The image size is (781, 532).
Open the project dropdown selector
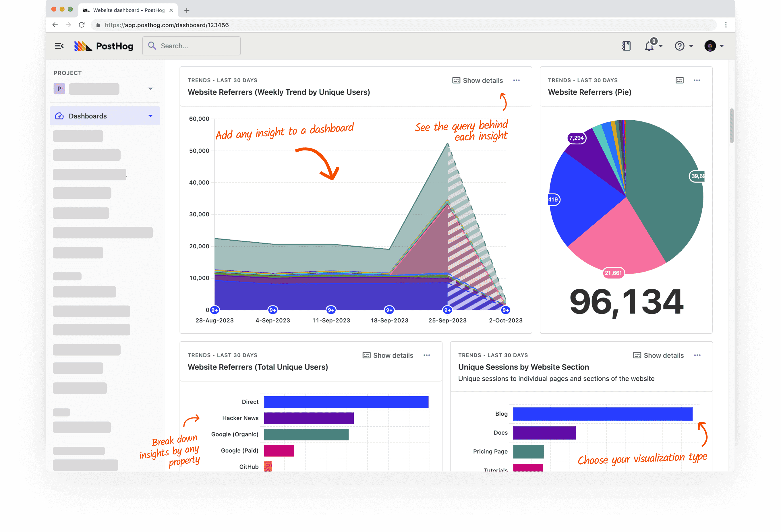[x=151, y=88]
